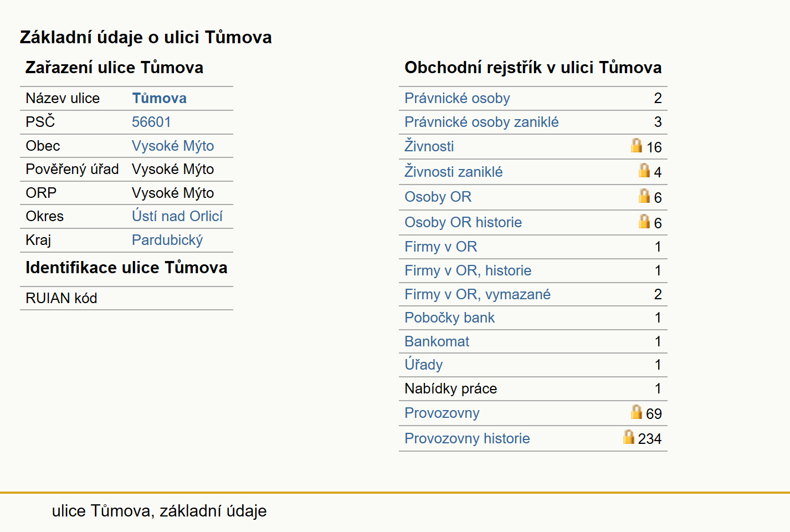Click the lock icon beside Provozovny count 69
Image resolution: width=790 pixels, height=532 pixels.
coord(637,412)
